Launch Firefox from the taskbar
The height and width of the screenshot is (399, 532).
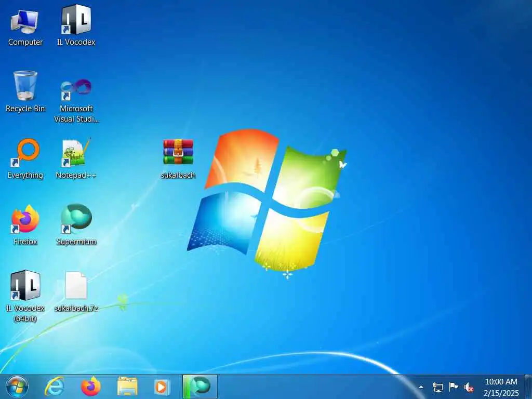[91, 387]
